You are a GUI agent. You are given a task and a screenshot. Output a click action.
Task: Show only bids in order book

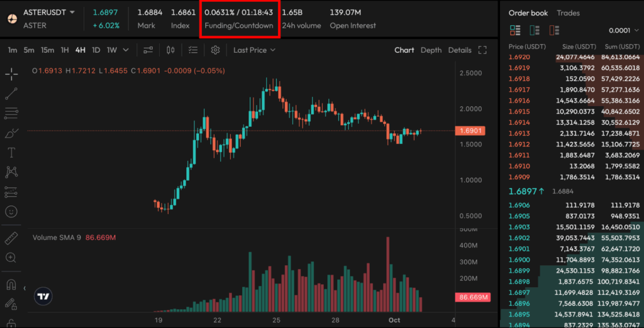tap(535, 30)
